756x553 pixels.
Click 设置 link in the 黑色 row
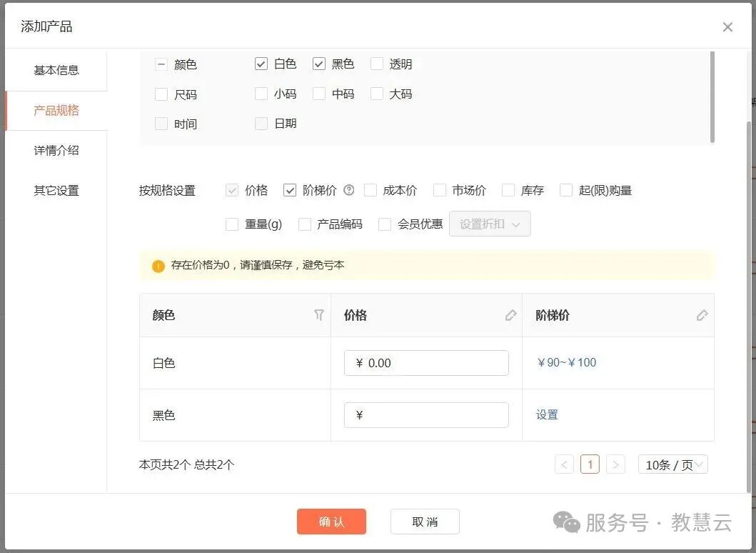pyautogui.click(x=547, y=414)
